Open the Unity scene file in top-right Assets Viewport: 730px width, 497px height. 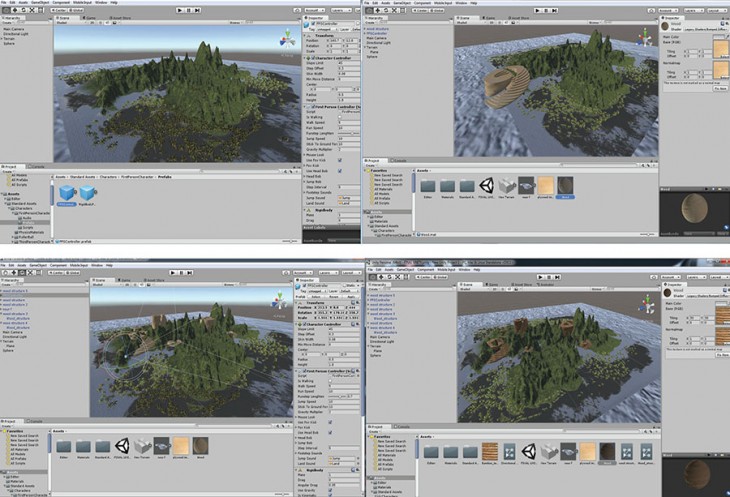[x=487, y=186]
